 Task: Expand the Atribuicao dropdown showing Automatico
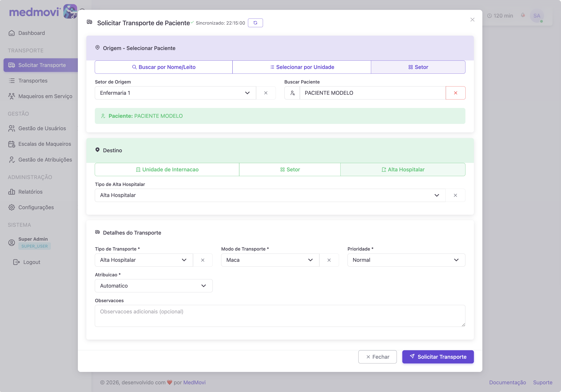pos(153,285)
